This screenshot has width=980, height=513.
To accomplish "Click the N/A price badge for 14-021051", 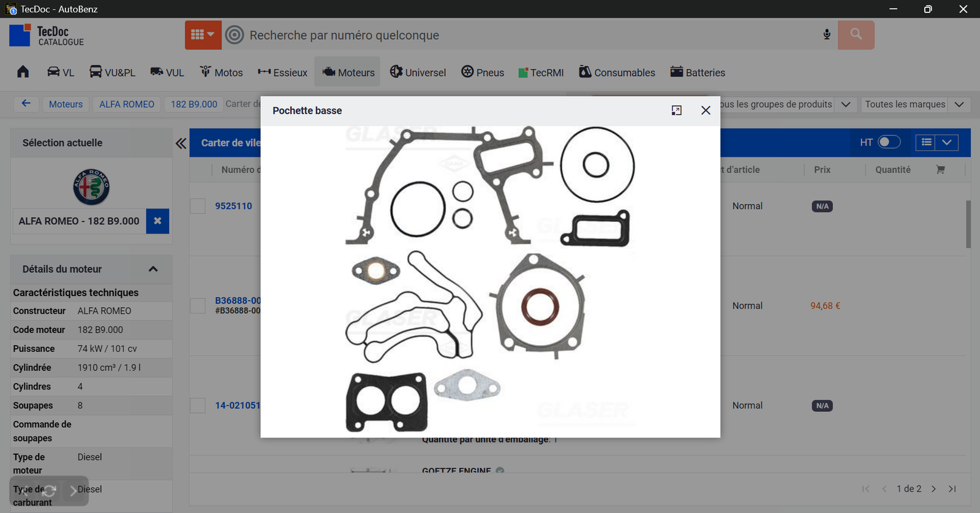I will pos(822,406).
